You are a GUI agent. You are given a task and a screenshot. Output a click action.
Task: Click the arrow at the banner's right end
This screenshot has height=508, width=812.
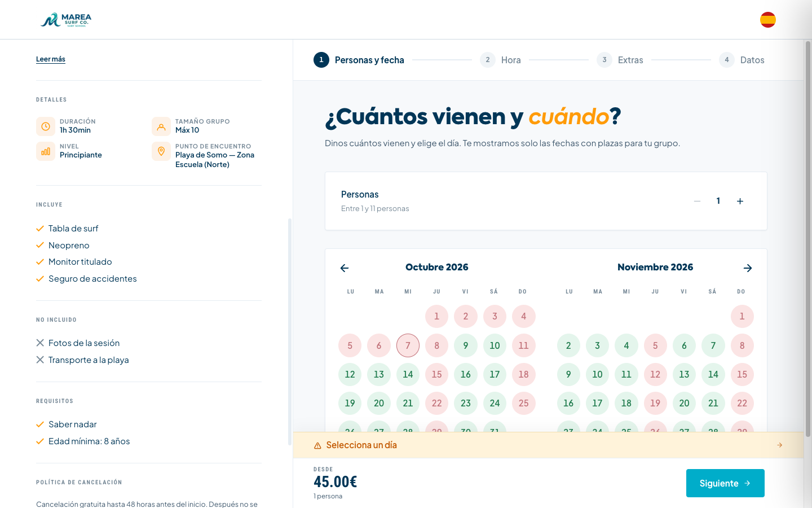click(x=780, y=445)
